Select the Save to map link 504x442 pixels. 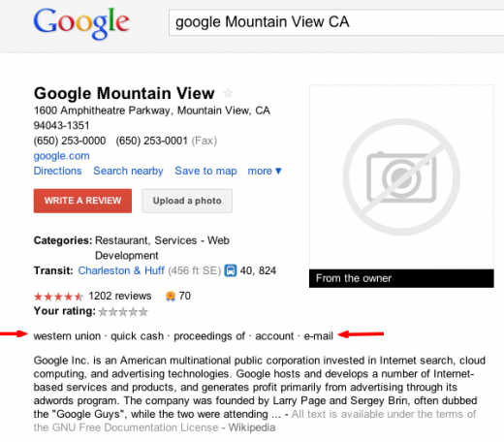click(x=205, y=171)
